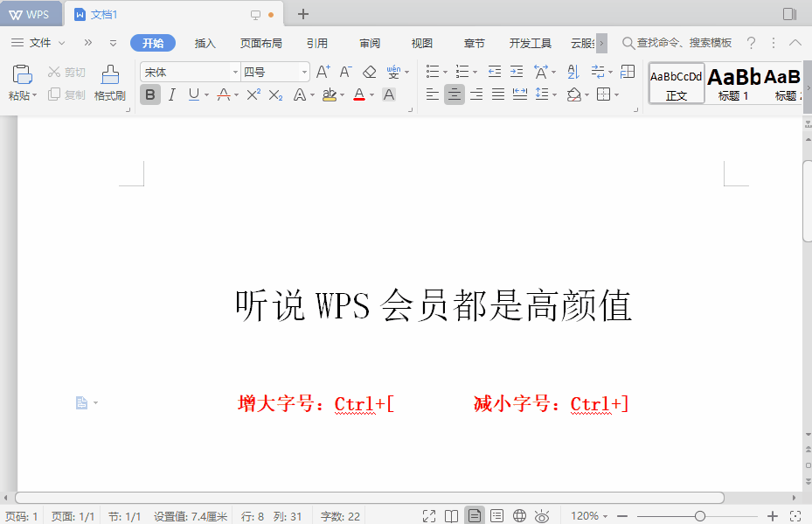The width and height of the screenshot is (812, 524).
Task: Open the 120% zoom level dropdown
Action: (589, 516)
